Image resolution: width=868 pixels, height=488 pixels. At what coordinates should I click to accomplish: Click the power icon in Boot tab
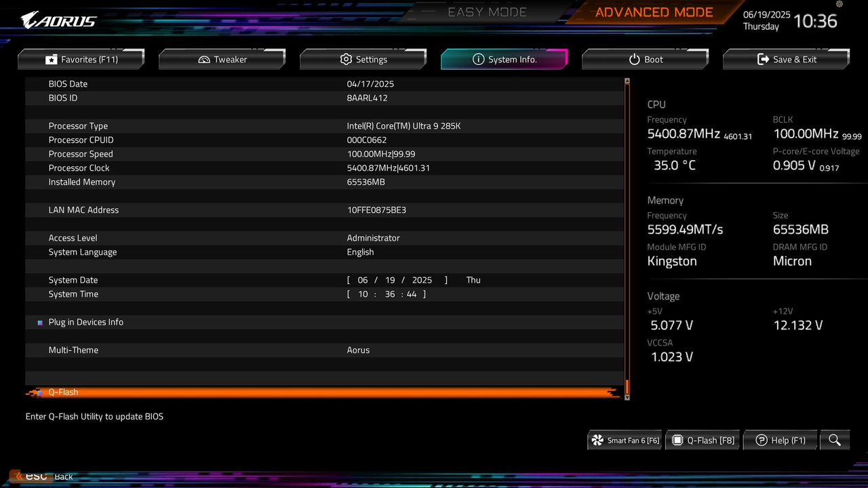point(634,59)
